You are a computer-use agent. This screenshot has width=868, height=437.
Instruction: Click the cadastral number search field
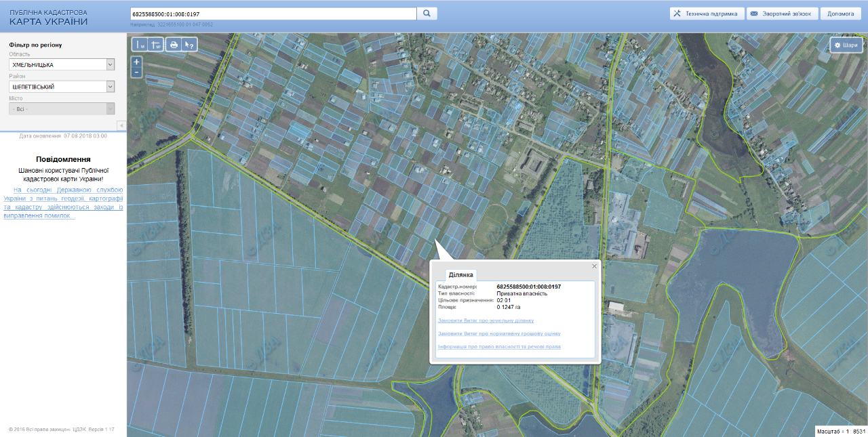(x=273, y=14)
